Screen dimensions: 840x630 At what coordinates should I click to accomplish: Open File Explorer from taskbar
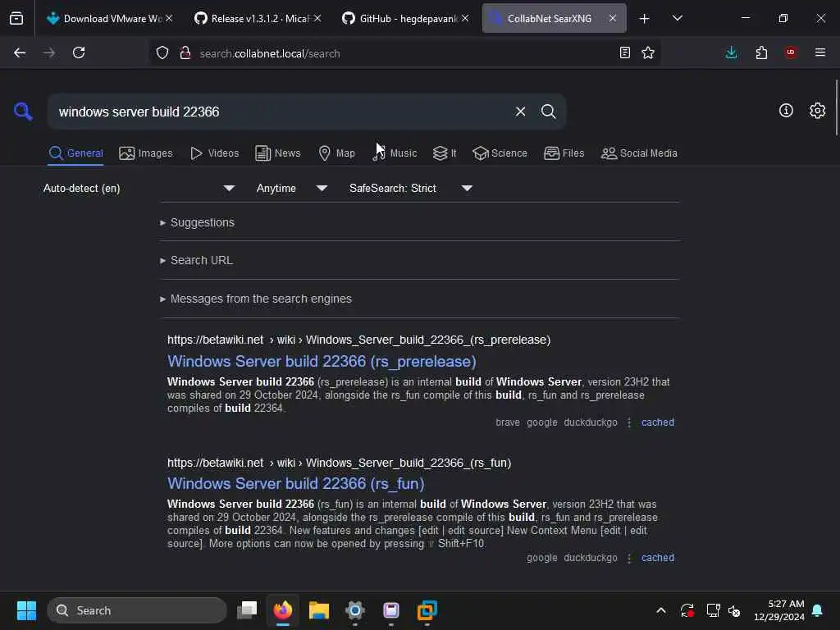319,609
